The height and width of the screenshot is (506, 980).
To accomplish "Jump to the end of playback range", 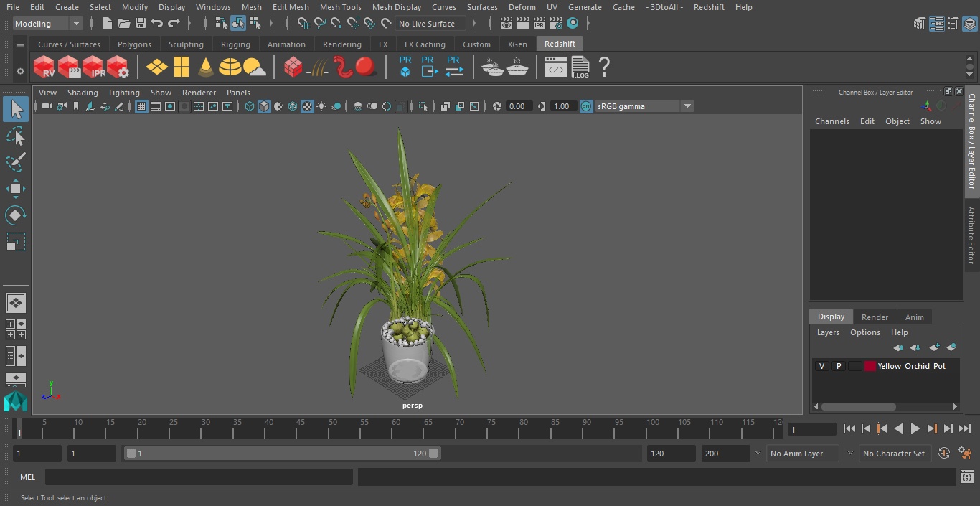I will tap(965, 428).
